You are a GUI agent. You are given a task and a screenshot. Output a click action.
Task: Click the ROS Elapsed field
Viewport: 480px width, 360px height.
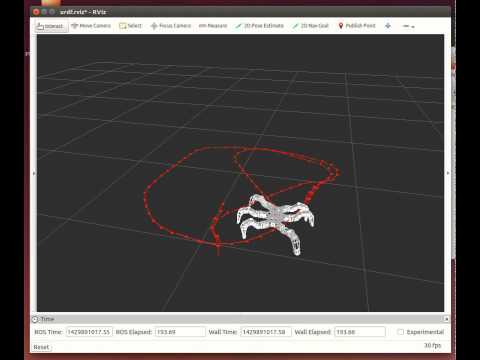click(x=180, y=332)
